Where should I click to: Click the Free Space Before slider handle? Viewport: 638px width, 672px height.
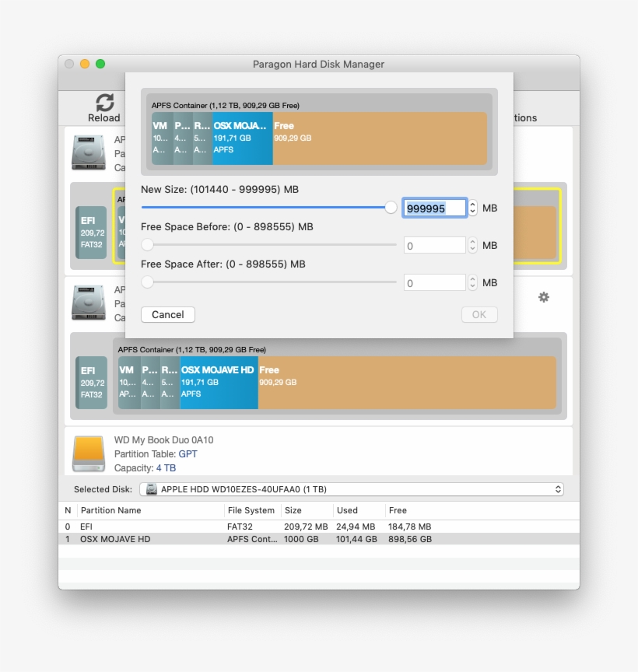tap(148, 245)
